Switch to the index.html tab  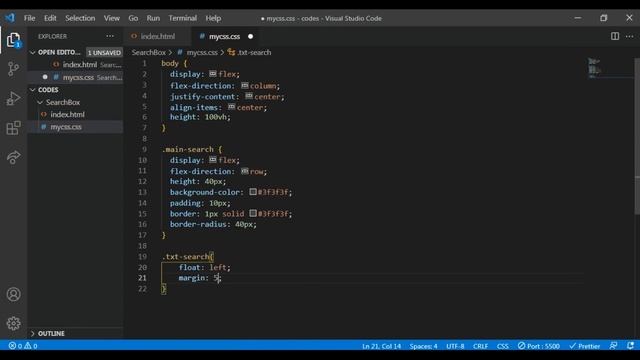(x=157, y=36)
